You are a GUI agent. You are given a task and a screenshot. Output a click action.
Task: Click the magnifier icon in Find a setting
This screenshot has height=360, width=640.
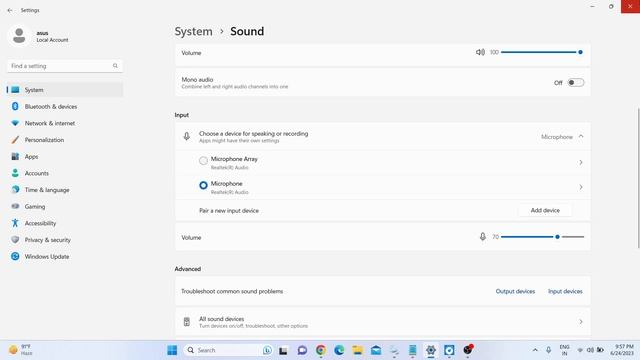point(115,66)
